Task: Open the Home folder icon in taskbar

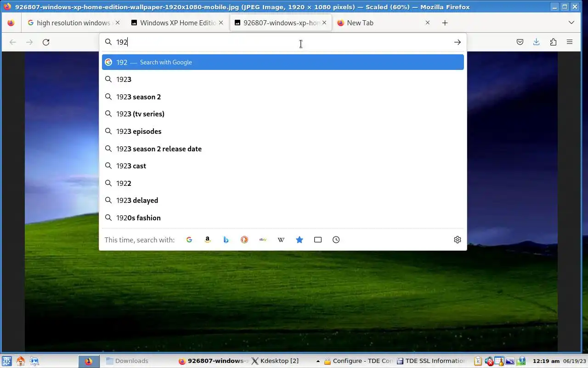Action: click(x=20, y=361)
